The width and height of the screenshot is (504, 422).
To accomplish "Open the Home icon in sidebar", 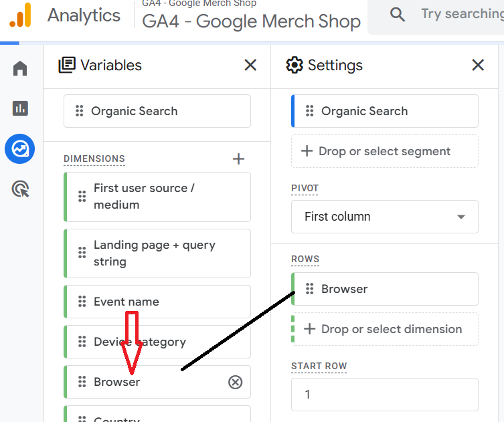I will (x=20, y=69).
